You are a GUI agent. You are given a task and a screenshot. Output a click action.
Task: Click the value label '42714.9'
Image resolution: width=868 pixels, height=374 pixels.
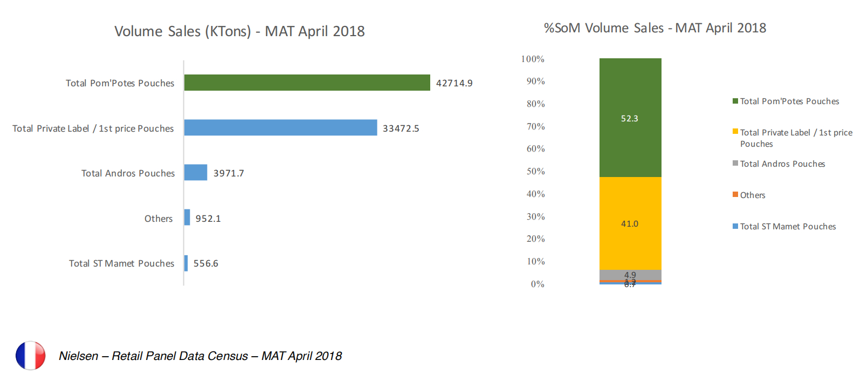pyautogui.click(x=454, y=83)
